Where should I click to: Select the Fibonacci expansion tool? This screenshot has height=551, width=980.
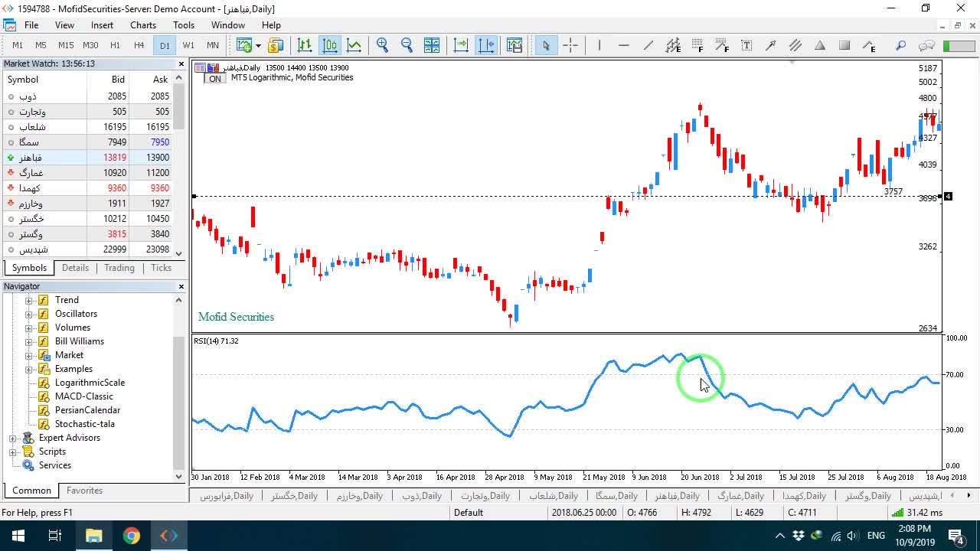[x=722, y=46]
